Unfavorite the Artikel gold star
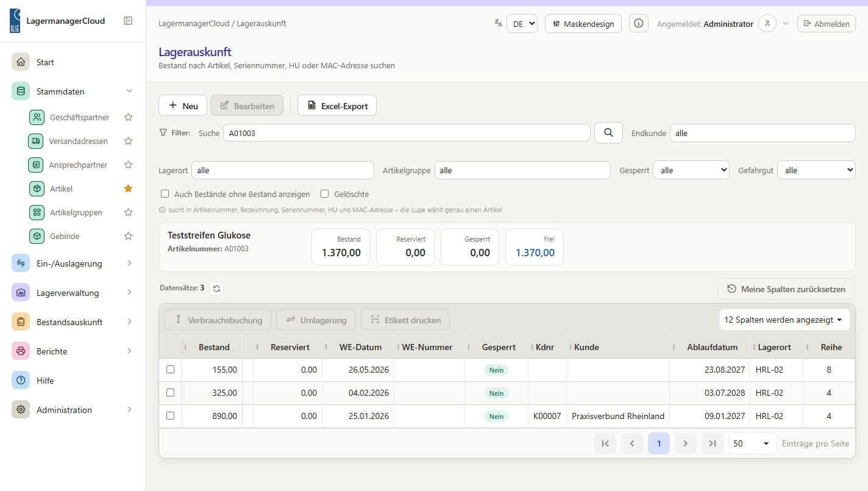868x491 pixels. (128, 188)
